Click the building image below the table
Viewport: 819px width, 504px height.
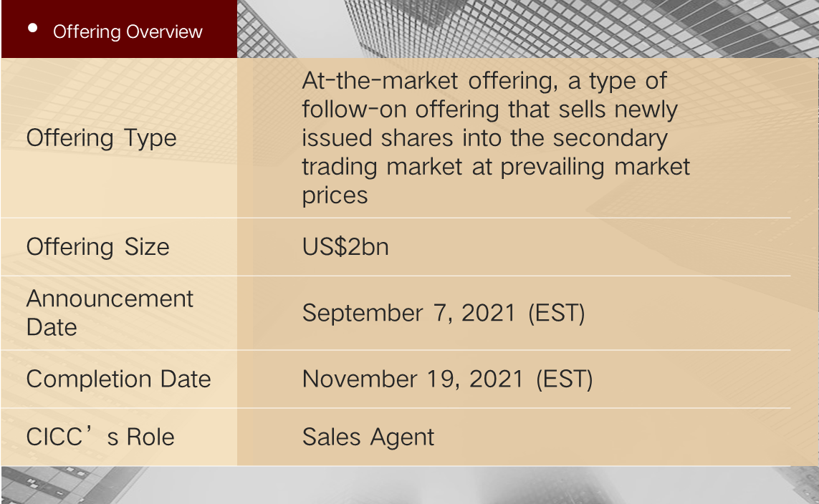[x=408, y=485]
